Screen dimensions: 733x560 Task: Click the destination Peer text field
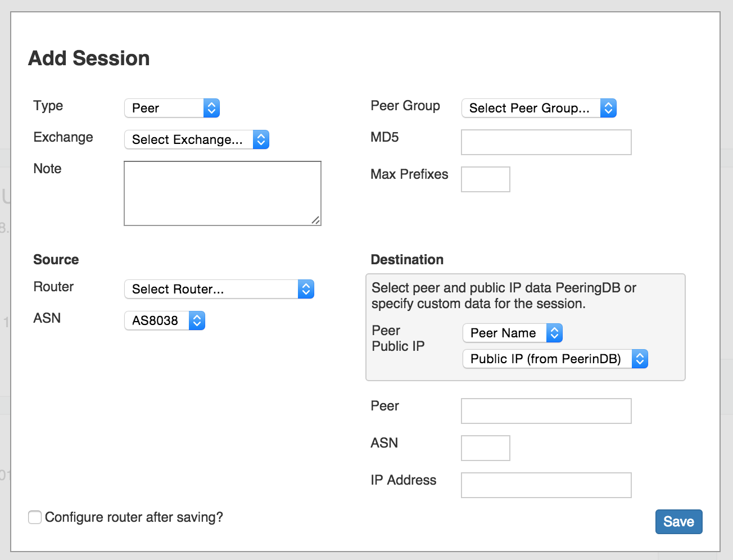(546, 411)
